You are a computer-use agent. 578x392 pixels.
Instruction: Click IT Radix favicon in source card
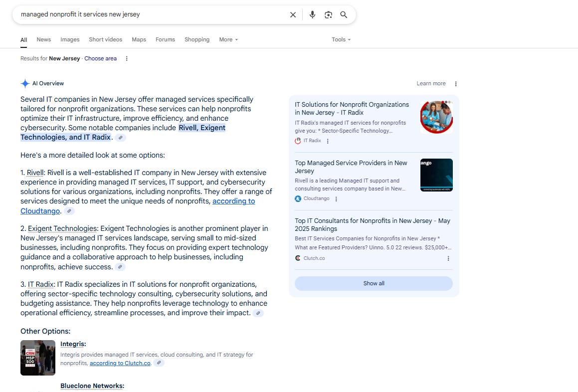coord(298,141)
